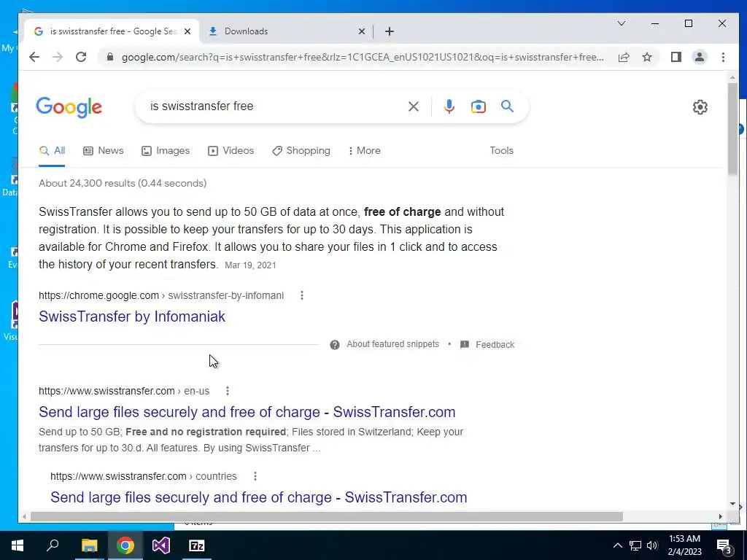The height and width of the screenshot is (560, 747).
Task: Search by image with the camera icon
Action: [479, 106]
